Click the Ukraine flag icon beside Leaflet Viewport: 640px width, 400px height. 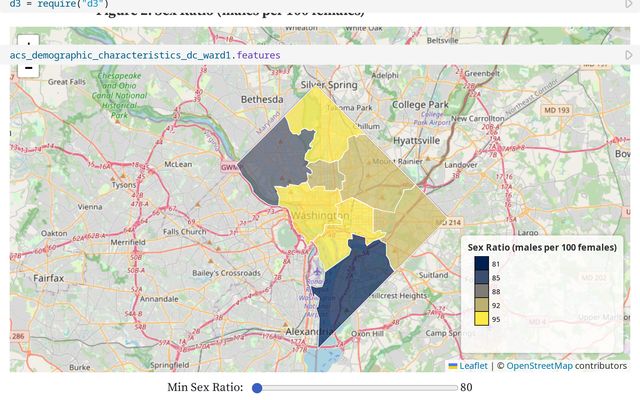(x=453, y=366)
